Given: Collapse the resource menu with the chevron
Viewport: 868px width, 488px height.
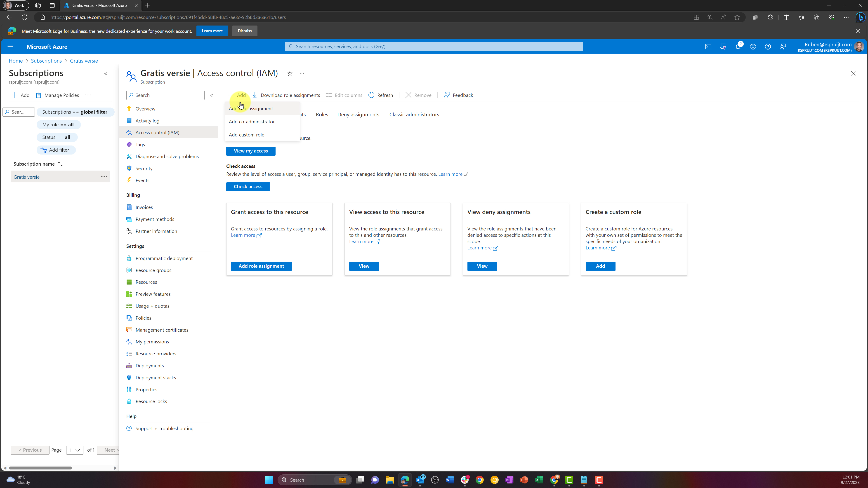Looking at the screenshot, I should point(212,95).
